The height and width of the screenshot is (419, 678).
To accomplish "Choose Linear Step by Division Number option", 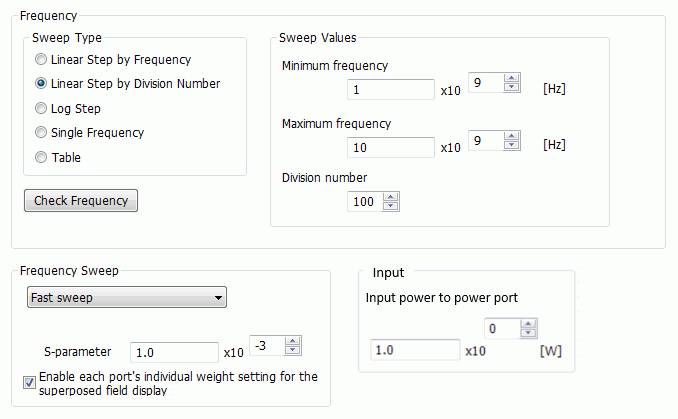I will [41, 84].
